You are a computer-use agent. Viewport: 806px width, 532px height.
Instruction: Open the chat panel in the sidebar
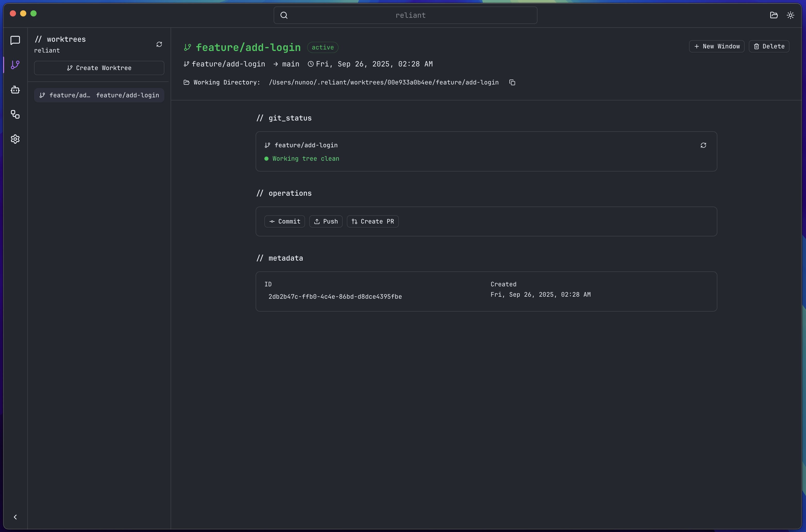tap(15, 40)
